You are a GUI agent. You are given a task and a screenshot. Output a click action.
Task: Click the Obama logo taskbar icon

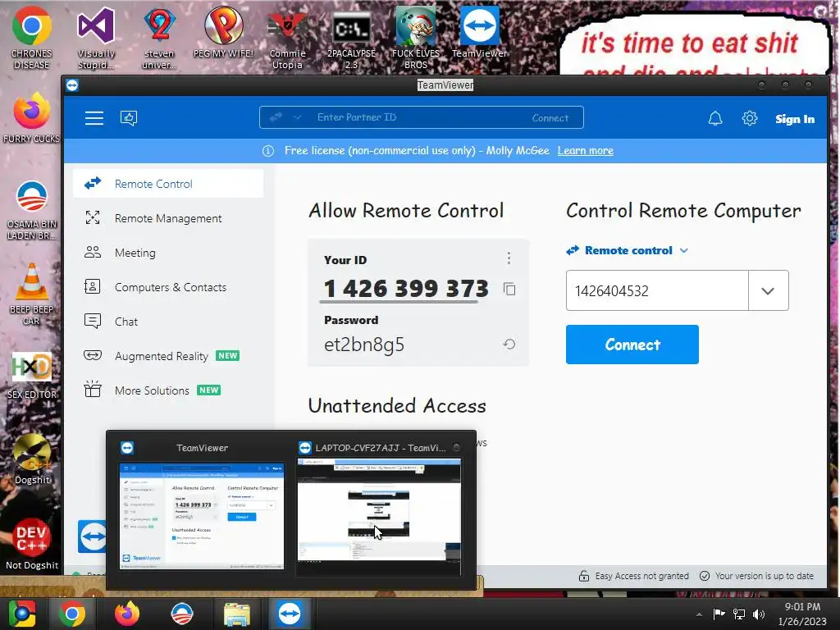181,614
